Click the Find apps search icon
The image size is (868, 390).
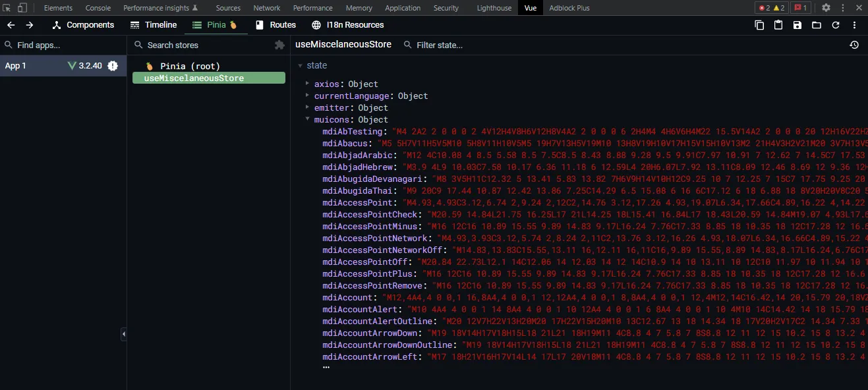click(x=9, y=45)
